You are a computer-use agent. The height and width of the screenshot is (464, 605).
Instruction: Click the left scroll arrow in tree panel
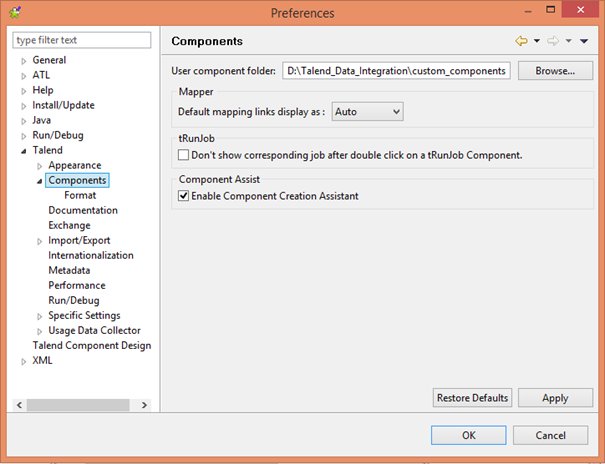click(x=19, y=405)
